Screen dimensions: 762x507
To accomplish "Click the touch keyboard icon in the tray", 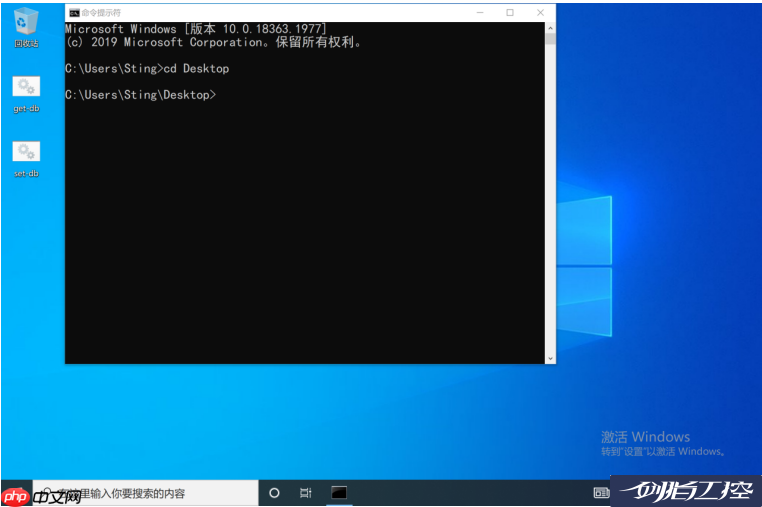I will (x=601, y=493).
